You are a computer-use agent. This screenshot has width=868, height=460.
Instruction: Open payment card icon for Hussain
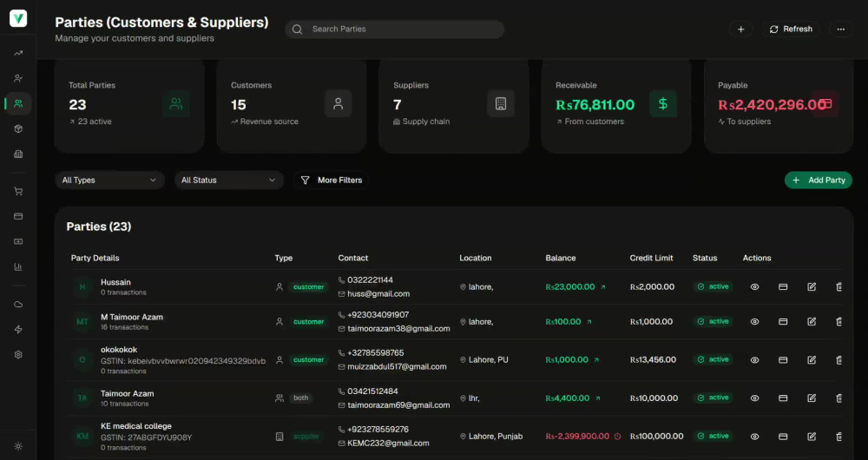pos(783,286)
